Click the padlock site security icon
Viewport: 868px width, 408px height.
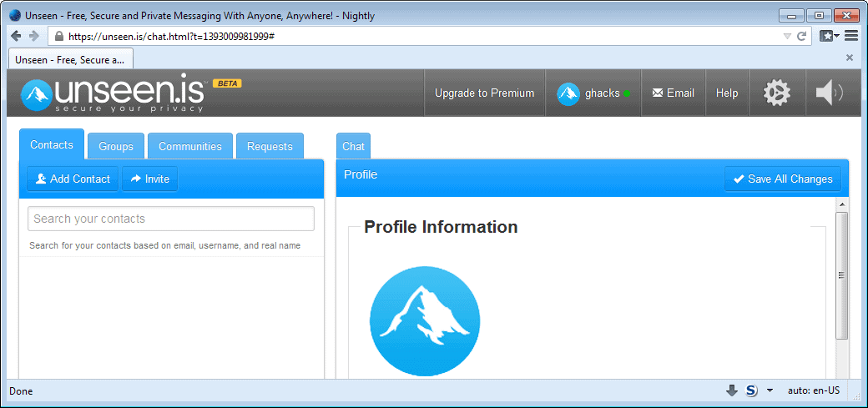click(x=59, y=37)
